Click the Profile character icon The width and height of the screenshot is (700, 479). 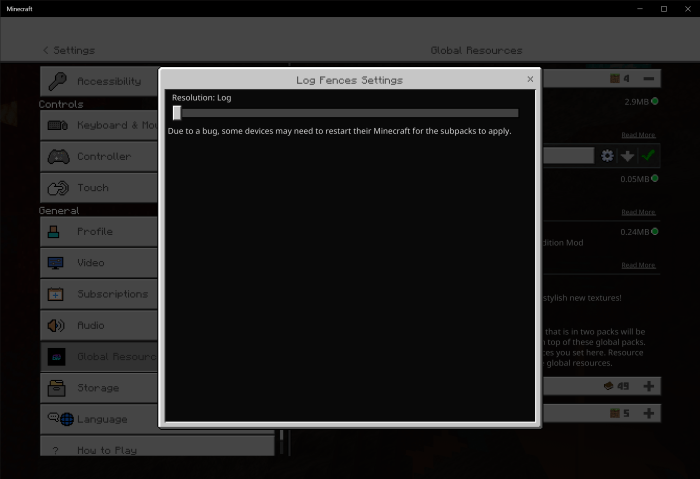click(x=54, y=232)
